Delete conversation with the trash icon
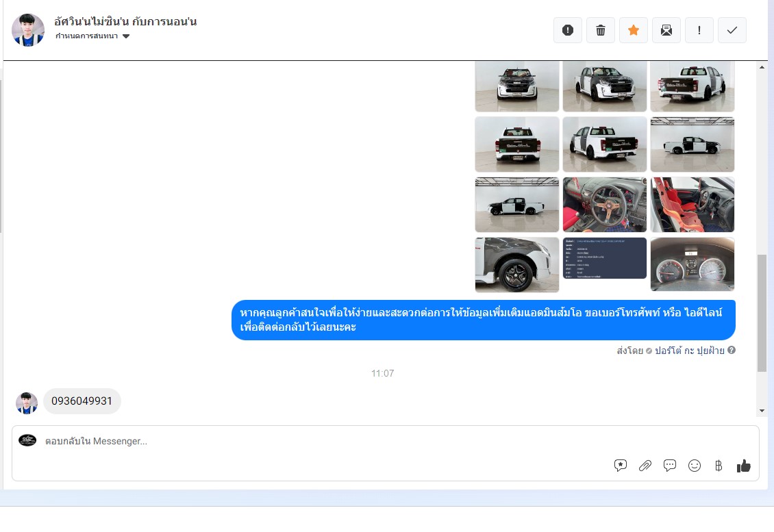This screenshot has height=532, width=774. tap(601, 30)
